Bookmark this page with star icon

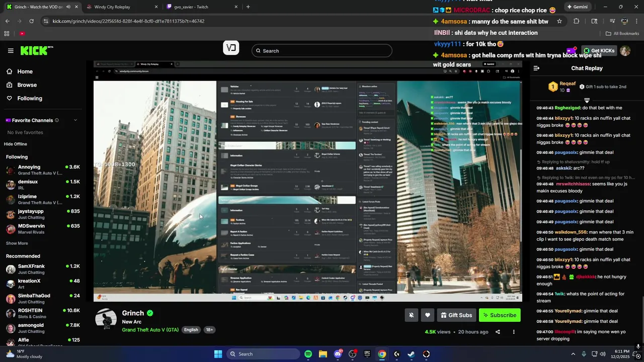pos(559,21)
